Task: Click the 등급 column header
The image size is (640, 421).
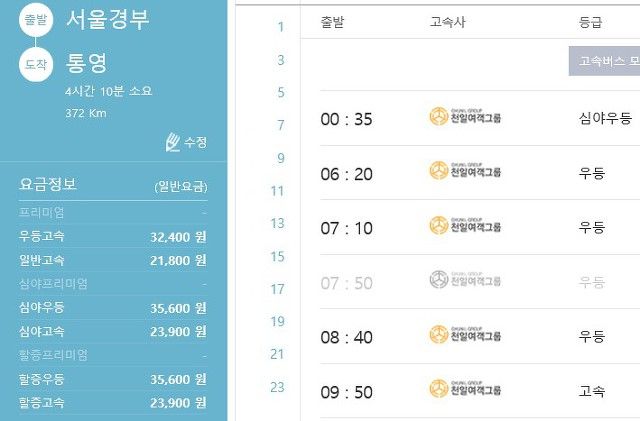Action: point(590,22)
